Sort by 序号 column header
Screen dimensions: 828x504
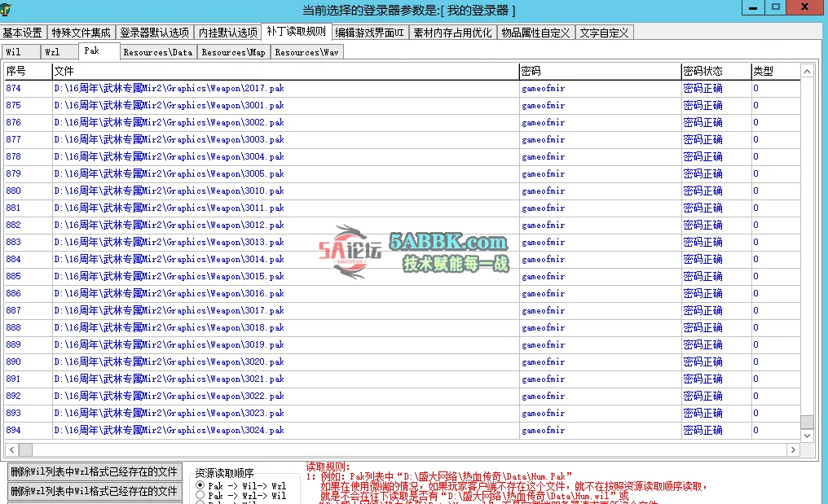pos(28,72)
